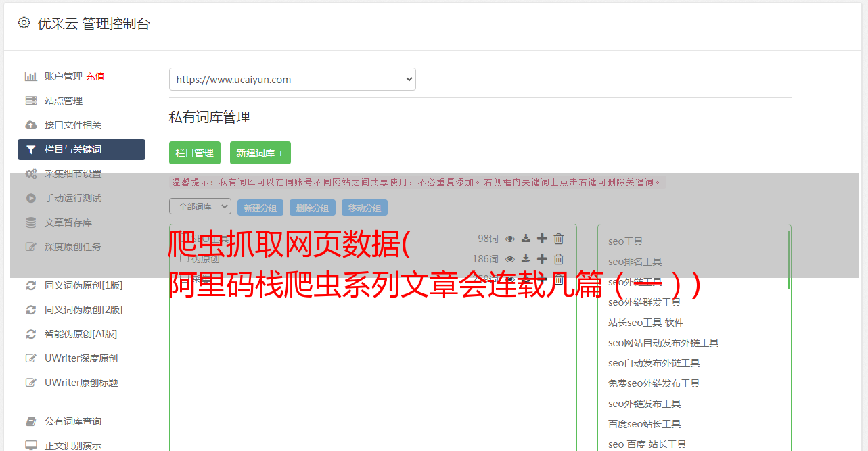Click the cloud upload icon for 接口文件相关
This screenshot has width=868, height=451.
(30, 125)
